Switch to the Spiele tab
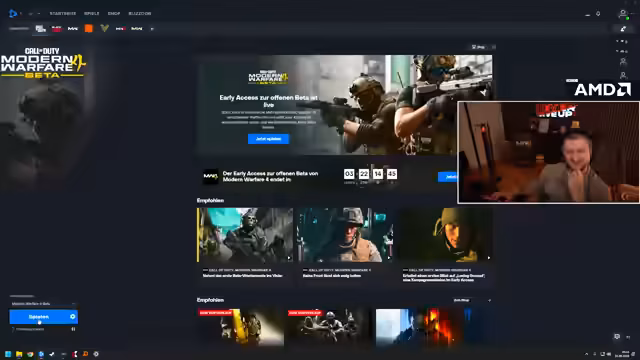 click(91, 13)
